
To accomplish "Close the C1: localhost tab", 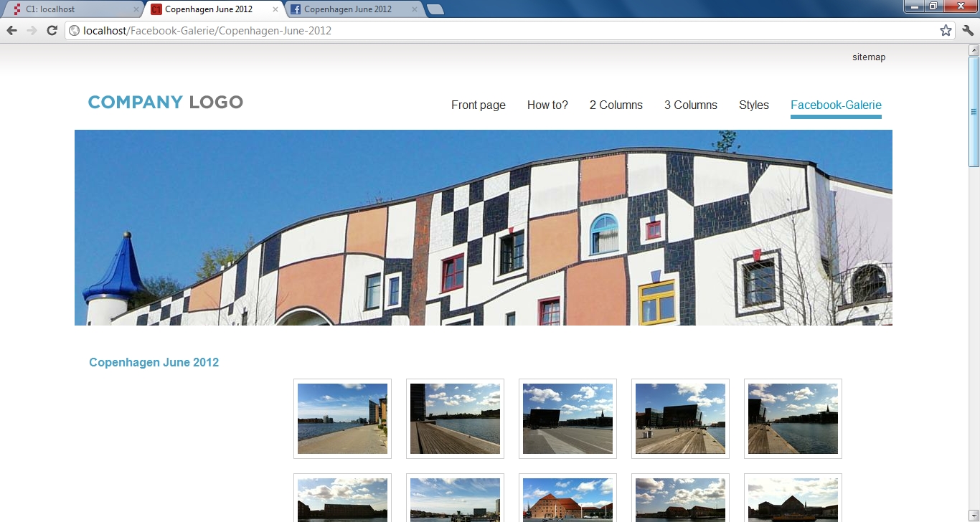I will pyautogui.click(x=136, y=9).
